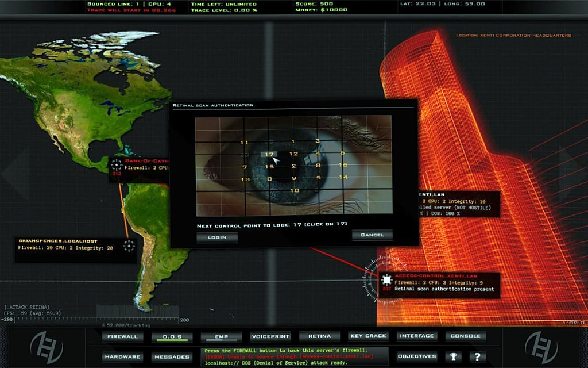This screenshot has width=588, height=368.
Task: Select retina control point 15
Action: (x=269, y=166)
